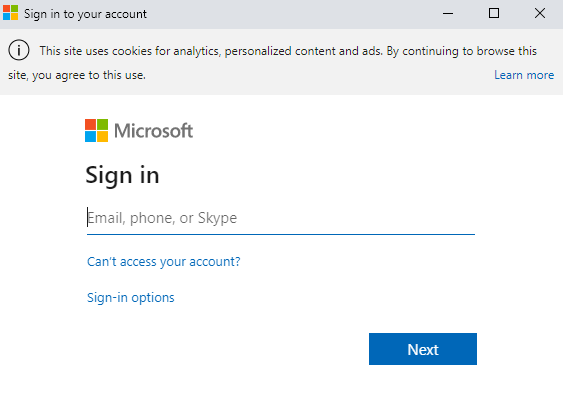Click the Next button
The width and height of the screenshot is (563, 398).
(x=423, y=349)
